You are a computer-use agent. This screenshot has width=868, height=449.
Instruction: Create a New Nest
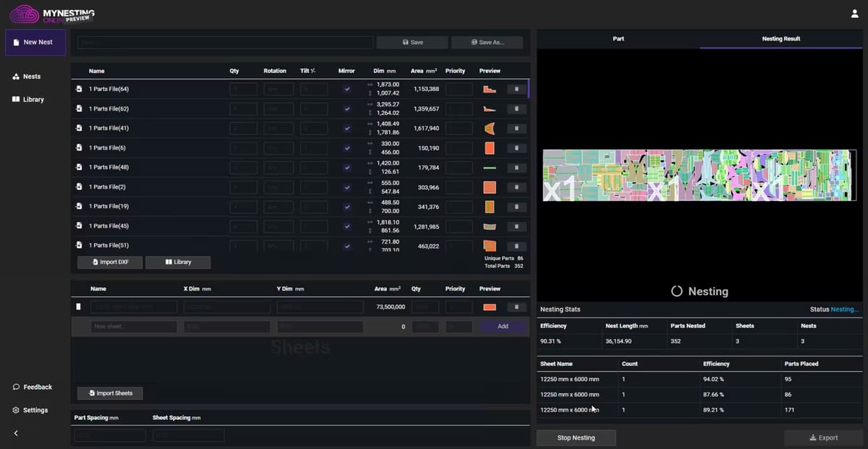pyautogui.click(x=35, y=42)
